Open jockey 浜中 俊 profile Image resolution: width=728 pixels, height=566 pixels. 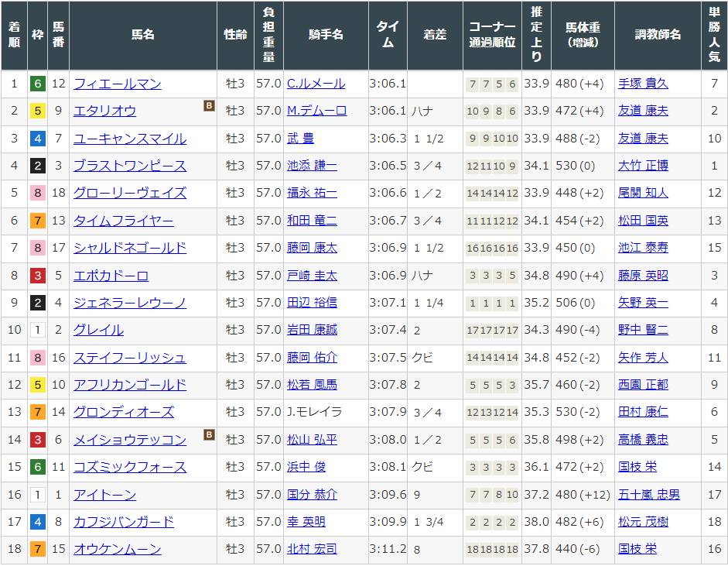tap(306, 467)
